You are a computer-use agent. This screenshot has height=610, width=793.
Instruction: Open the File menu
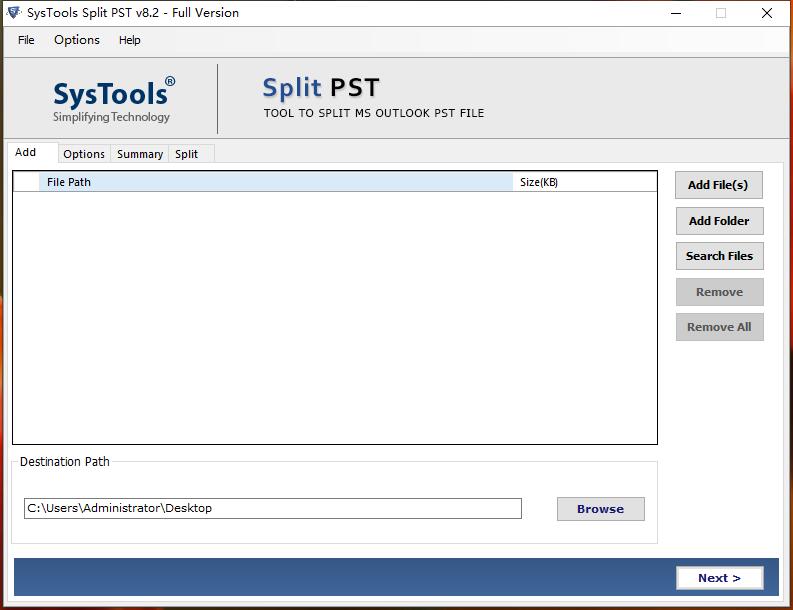tap(26, 40)
